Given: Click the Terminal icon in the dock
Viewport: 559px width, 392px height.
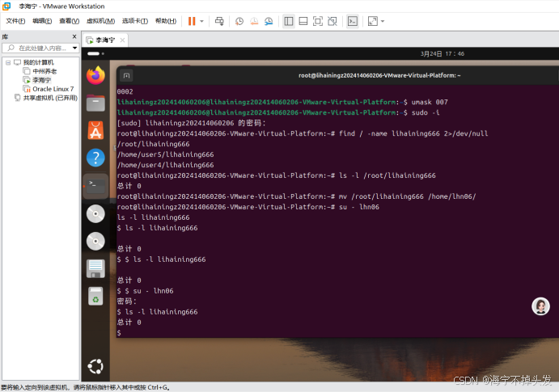Looking at the screenshot, I should (x=95, y=186).
